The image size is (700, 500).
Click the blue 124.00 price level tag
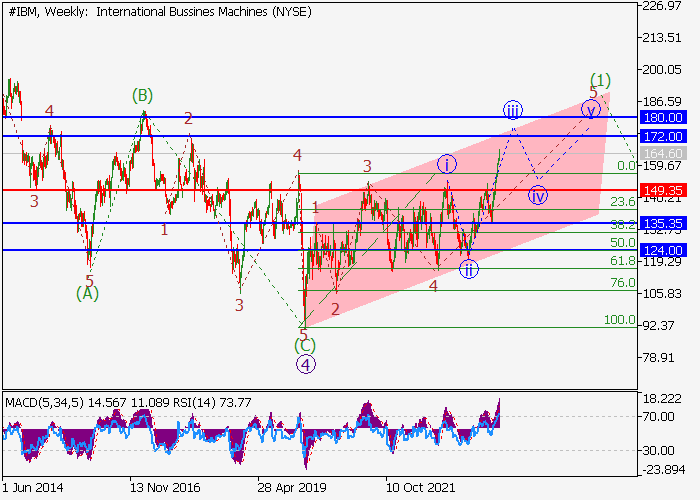(x=663, y=250)
